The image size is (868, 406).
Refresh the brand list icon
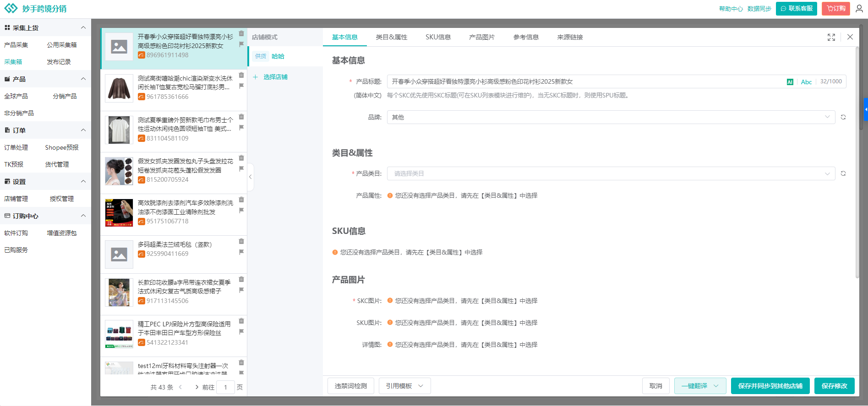tap(843, 117)
